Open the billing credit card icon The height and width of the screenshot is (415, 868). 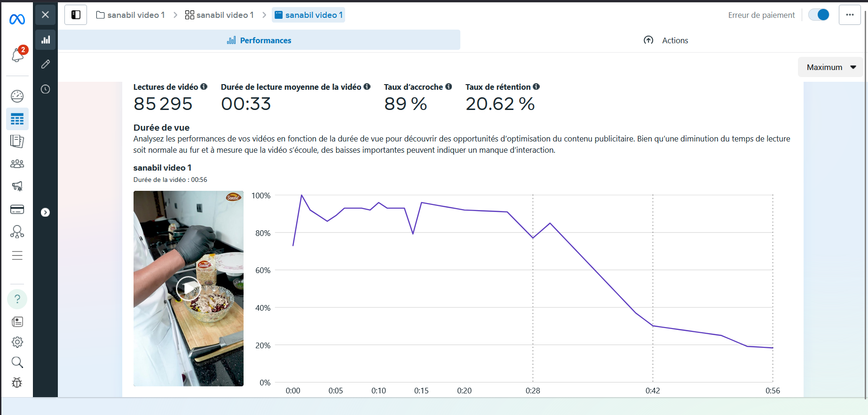(17, 210)
